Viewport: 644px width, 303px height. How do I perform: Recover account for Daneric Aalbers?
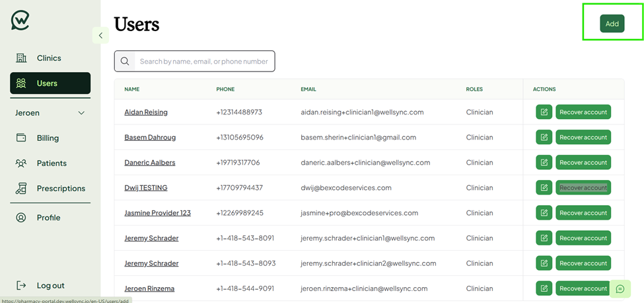[x=583, y=162]
